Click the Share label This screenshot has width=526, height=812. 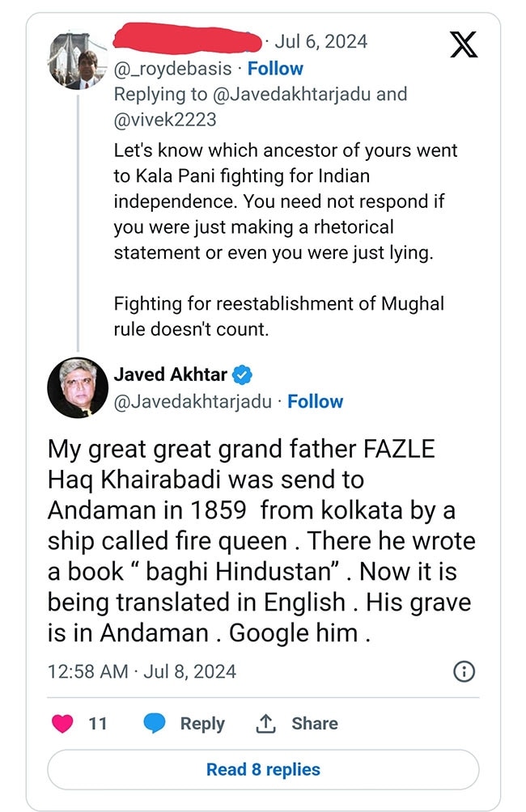pos(315,724)
